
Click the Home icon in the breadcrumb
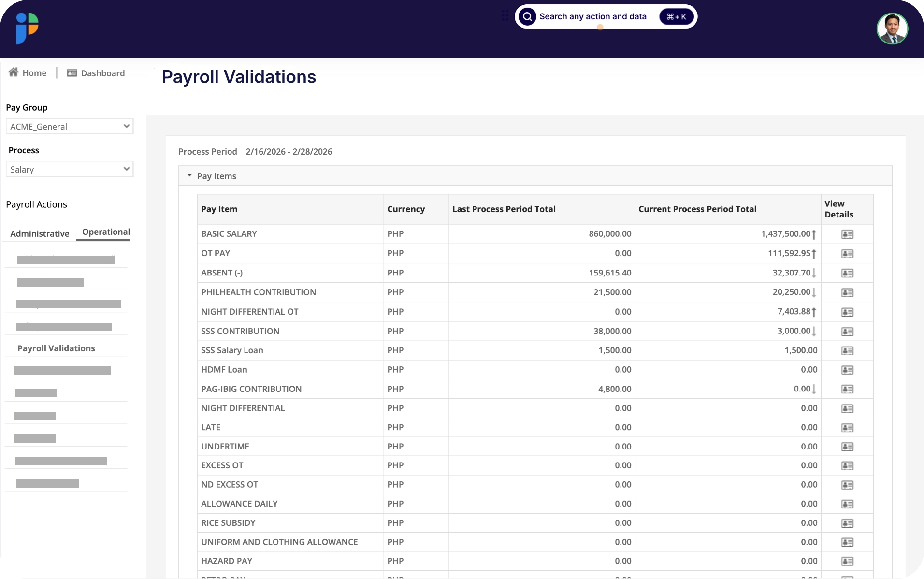13,72
